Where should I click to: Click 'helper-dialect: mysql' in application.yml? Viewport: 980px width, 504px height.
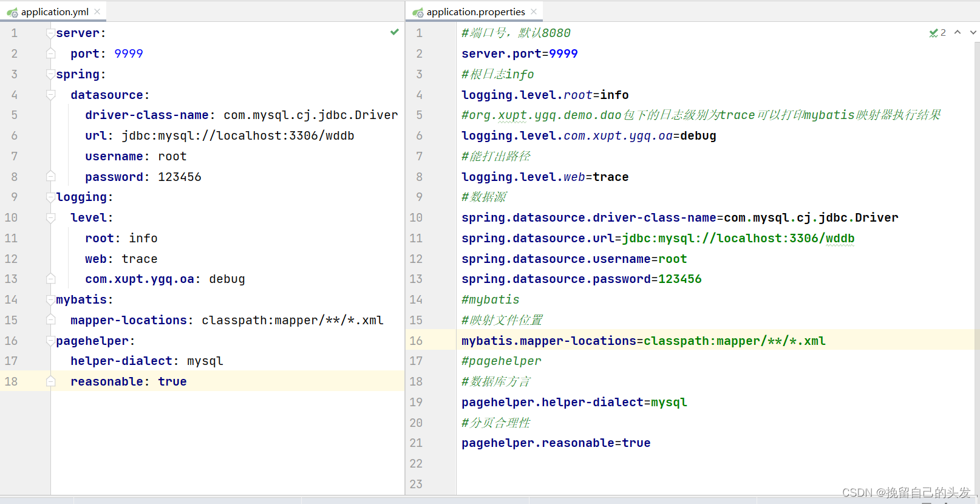point(147,361)
